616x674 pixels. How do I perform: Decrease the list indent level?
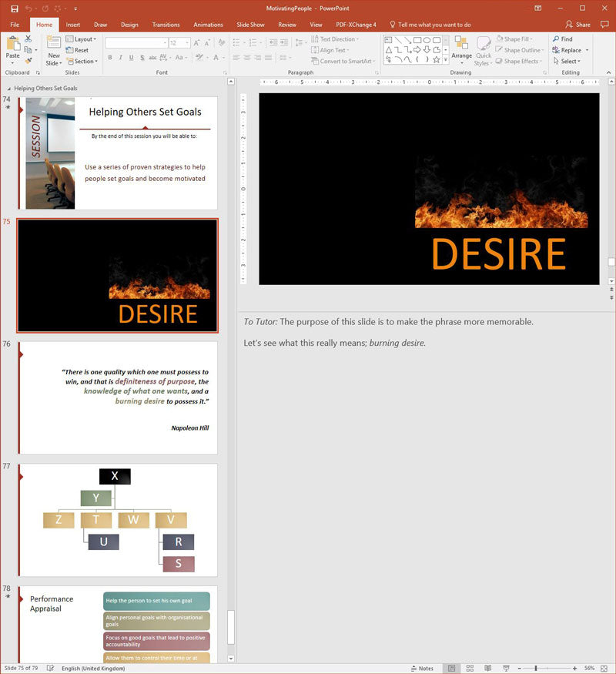coord(273,42)
